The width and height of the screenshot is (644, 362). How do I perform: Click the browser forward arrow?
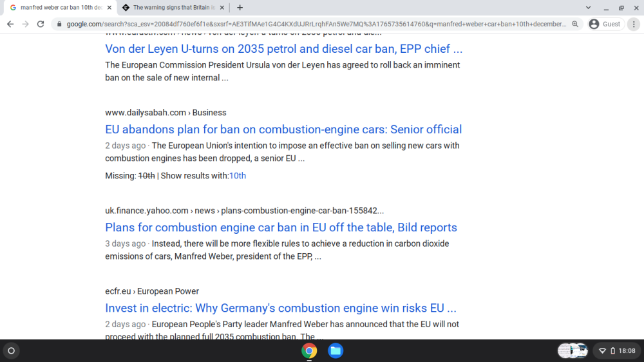(x=26, y=24)
